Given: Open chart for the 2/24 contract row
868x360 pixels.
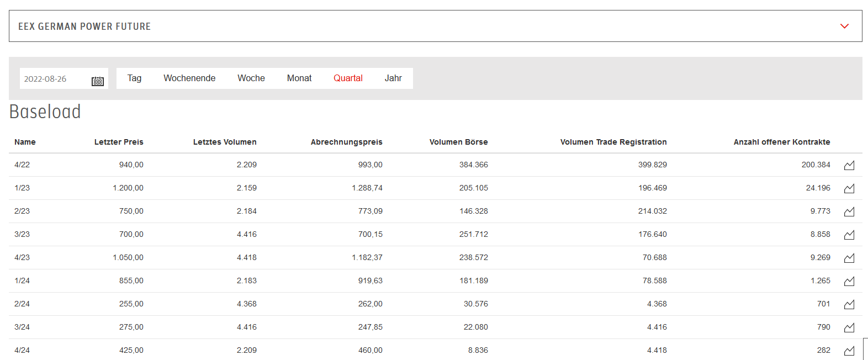Looking at the screenshot, I should coord(849,304).
